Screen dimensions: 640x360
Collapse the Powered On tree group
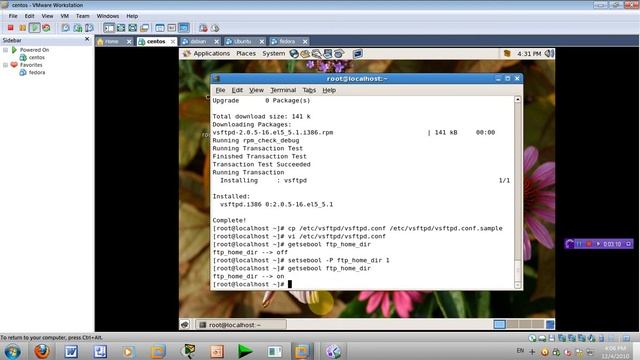pos(5,50)
